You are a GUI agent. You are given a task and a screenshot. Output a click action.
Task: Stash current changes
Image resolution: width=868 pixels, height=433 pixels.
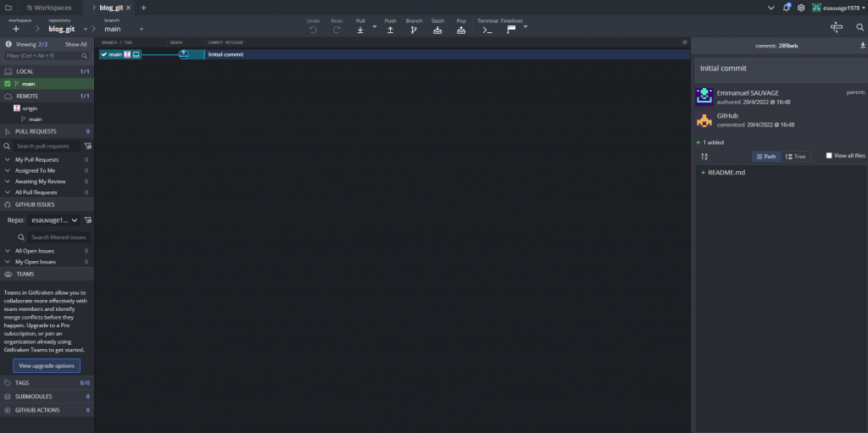point(437,26)
